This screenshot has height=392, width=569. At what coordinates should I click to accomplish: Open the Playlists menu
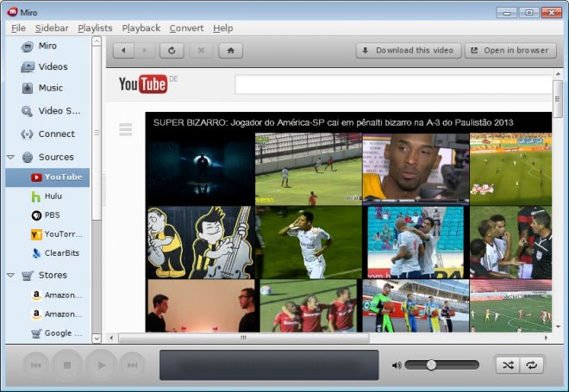click(x=95, y=28)
